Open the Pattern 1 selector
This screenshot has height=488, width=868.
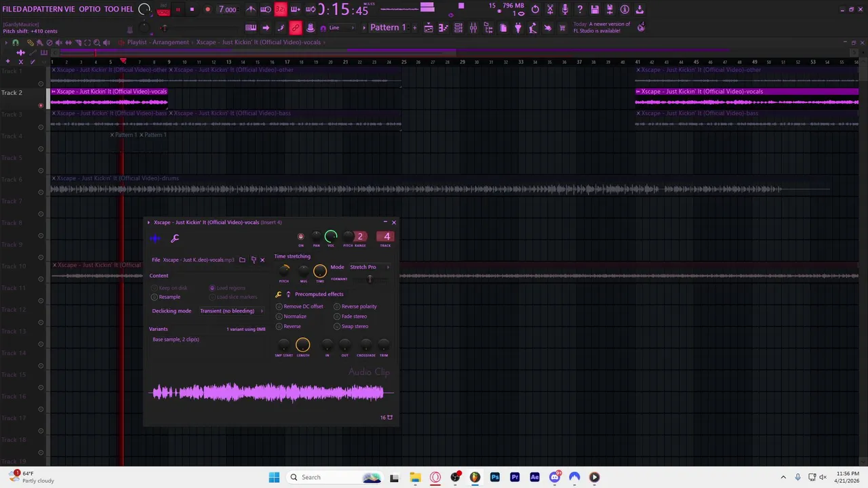coord(388,28)
